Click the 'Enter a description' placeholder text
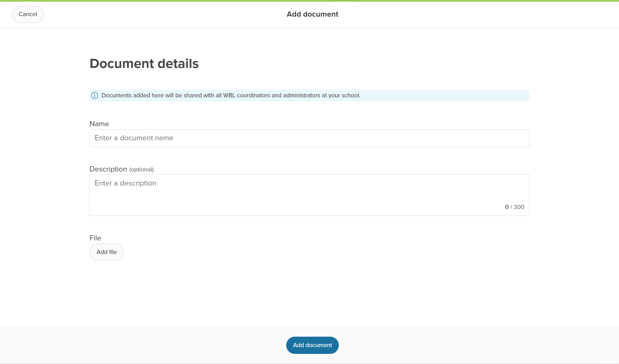Image resolution: width=619 pixels, height=364 pixels. tap(126, 183)
